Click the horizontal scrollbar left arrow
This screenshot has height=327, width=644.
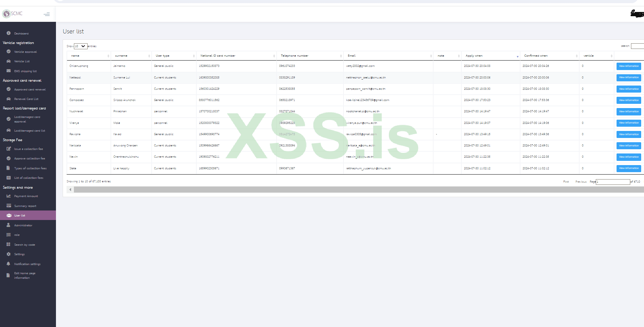click(x=70, y=190)
